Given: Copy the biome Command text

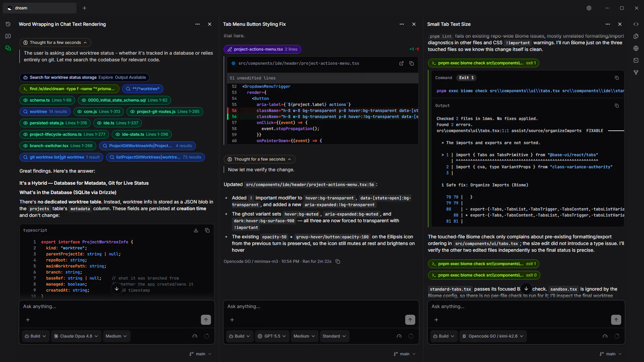Looking at the screenshot, I should coord(617,78).
